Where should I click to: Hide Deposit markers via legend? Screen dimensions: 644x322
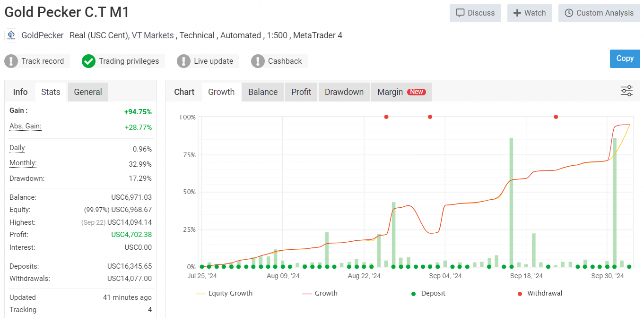coord(428,293)
